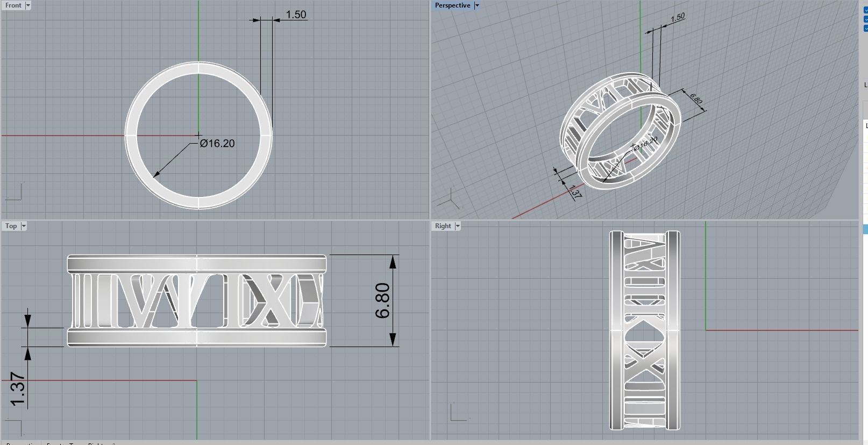Viewport: 868px width, 445px height.
Task: Activate the Perspective viewport title
Action: [453, 5]
